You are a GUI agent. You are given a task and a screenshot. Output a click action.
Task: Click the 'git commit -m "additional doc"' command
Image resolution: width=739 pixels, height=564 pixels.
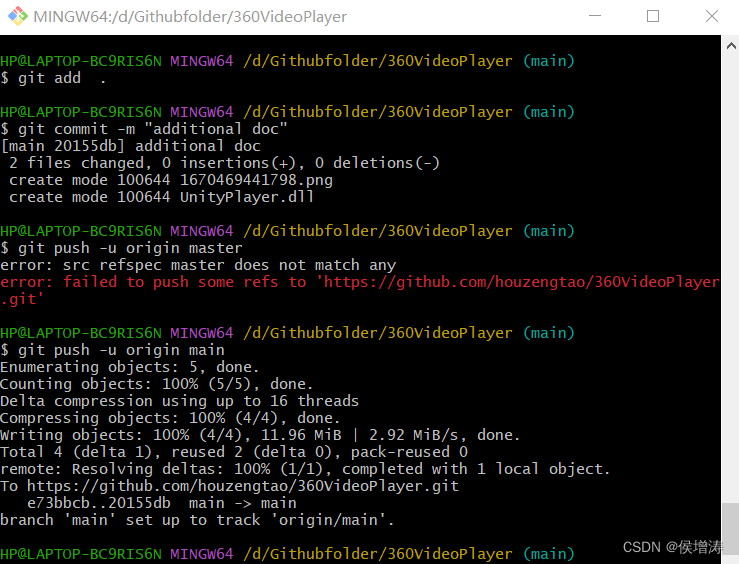click(x=144, y=129)
